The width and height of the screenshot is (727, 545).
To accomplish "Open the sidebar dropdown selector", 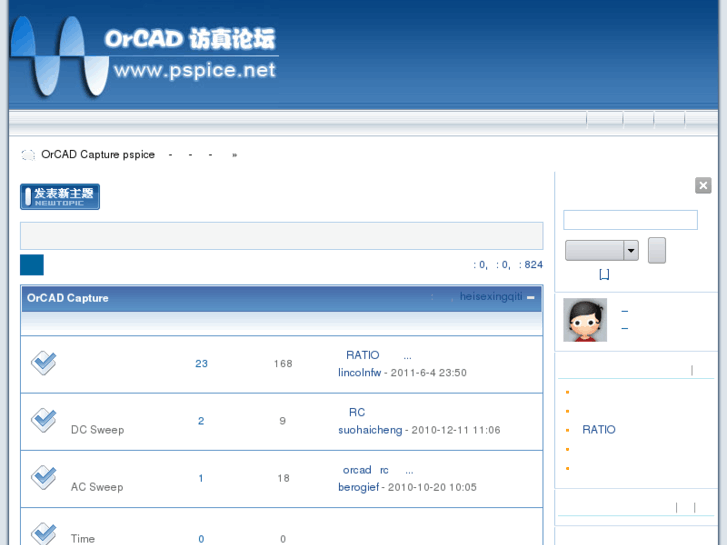I will pyautogui.click(x=602, y=250).
